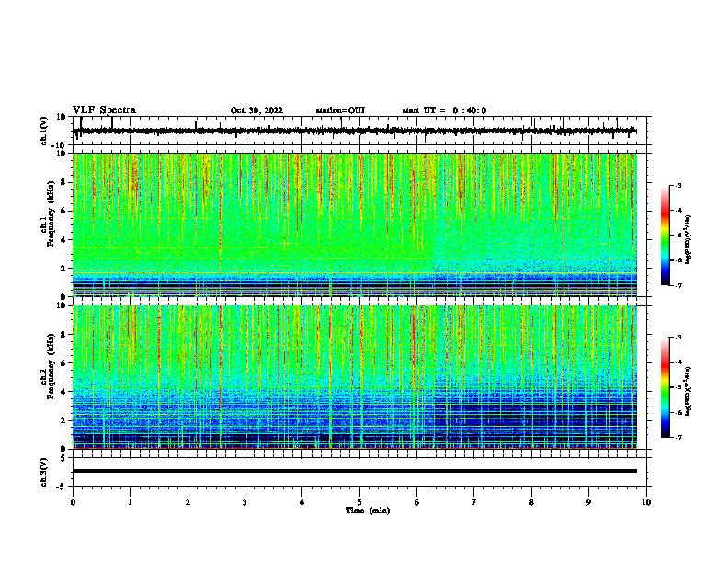Click the "-3" label on ch.1 color bar
The width and height of the screenshot is (728, 563).
click(677, 185)
